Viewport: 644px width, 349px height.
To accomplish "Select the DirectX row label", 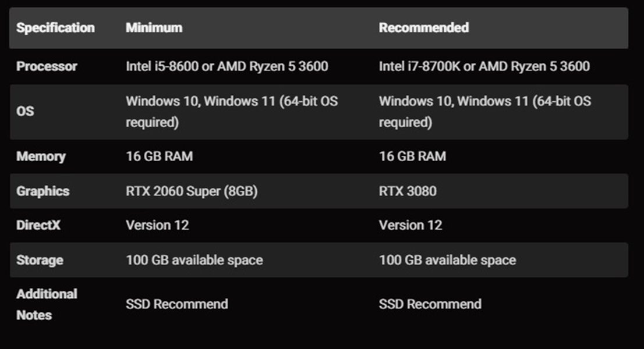I will point(38,225).
